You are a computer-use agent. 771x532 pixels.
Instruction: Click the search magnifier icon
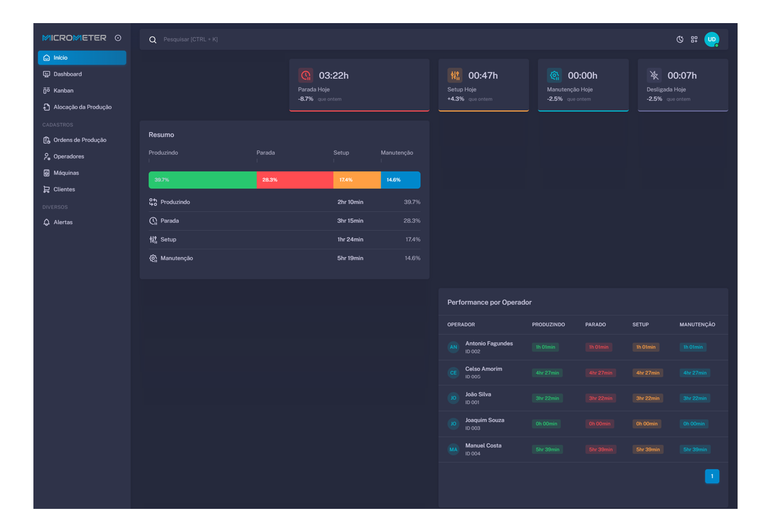[x=153, y=40]
